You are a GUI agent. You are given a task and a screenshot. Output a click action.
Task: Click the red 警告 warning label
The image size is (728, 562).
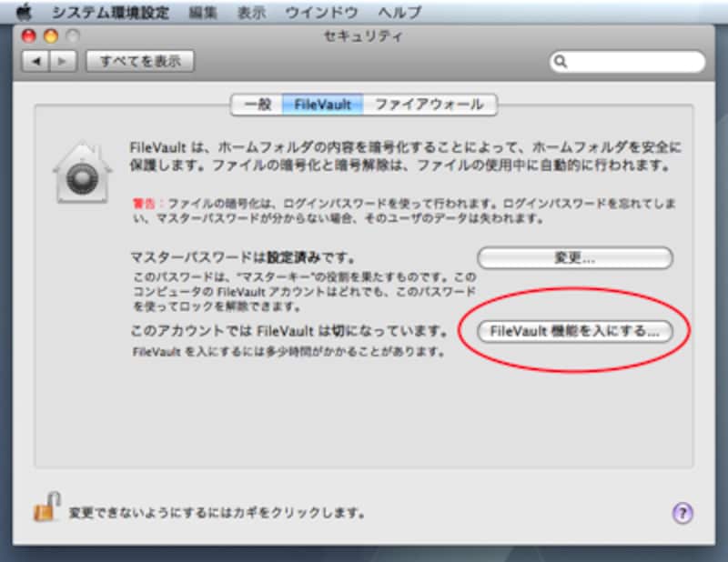point(144,204)
